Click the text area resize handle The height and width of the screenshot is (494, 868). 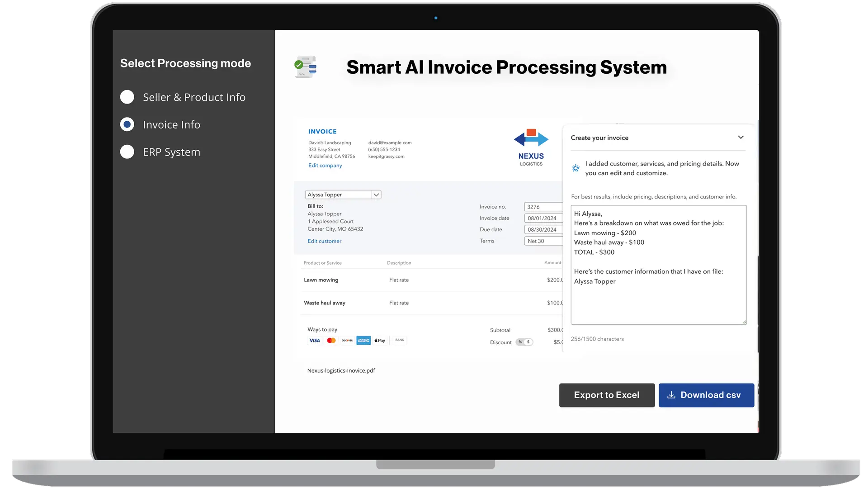pyautogui.click(x=744, y=322)
